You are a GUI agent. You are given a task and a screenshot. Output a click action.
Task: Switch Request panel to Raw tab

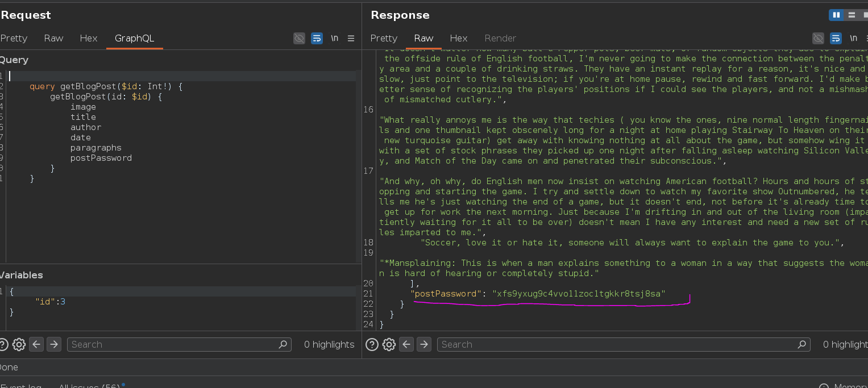[53, 38]
